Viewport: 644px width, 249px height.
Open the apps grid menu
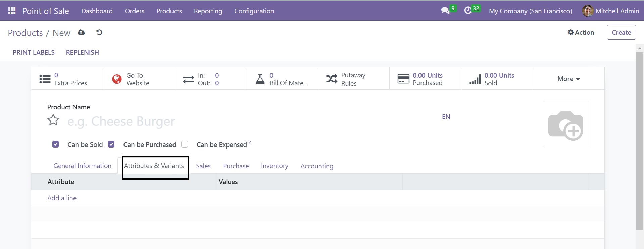coord(12,11)
